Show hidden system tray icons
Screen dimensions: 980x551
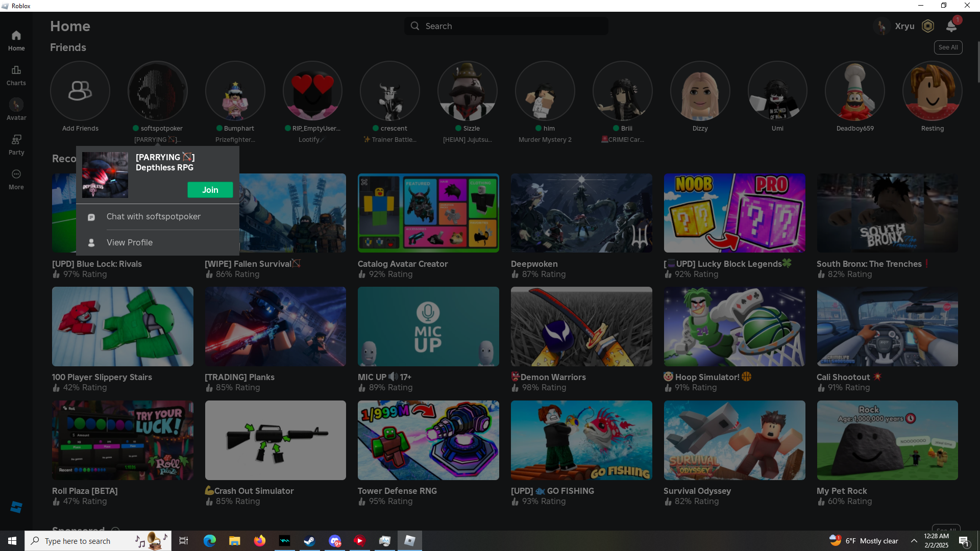[x=914, y=541]
